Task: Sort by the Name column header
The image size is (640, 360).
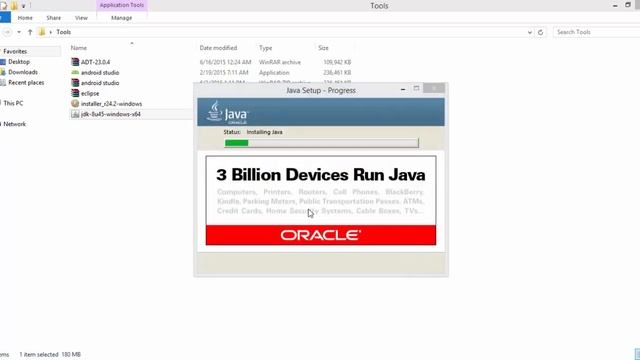Action: tap(79, 48)
